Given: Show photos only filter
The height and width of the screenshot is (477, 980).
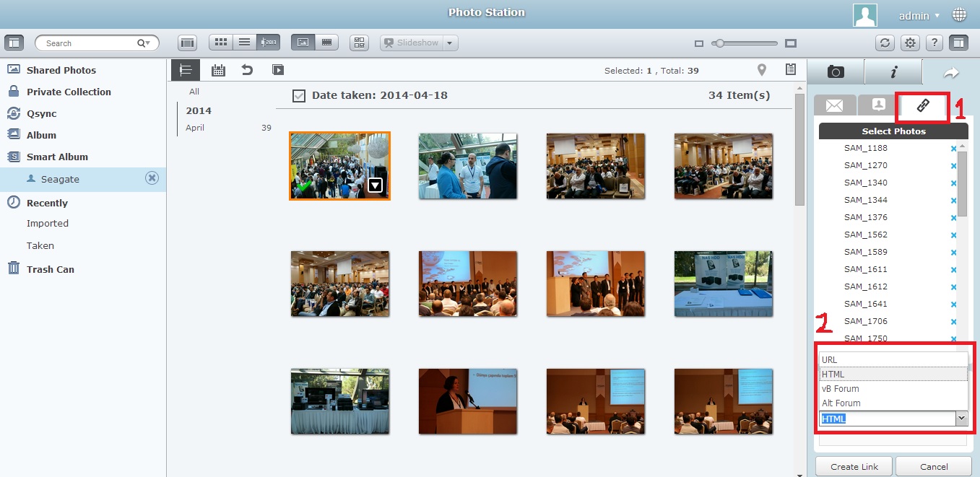Looking at the screenshot, I should (303, 43).
